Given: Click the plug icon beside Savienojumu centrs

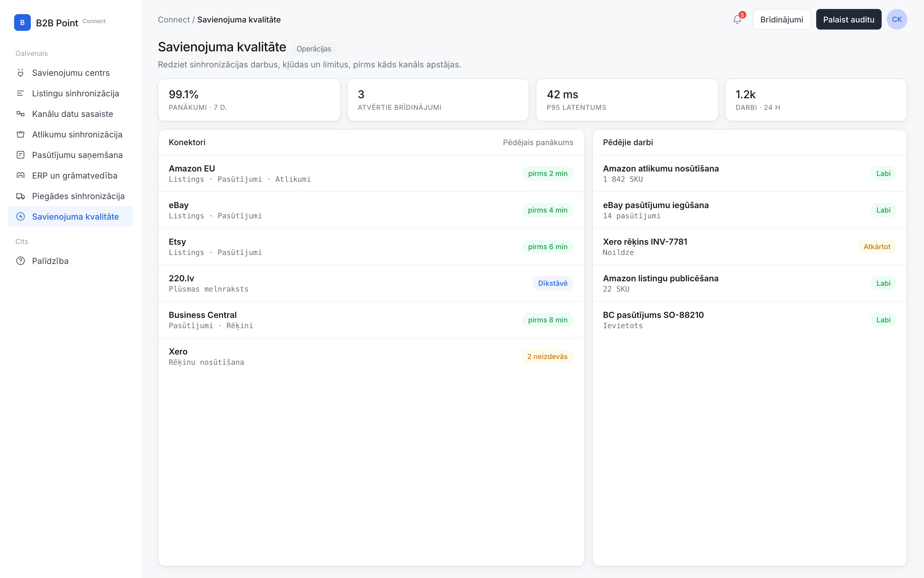Looking at the screenshot, I should 21,73.
